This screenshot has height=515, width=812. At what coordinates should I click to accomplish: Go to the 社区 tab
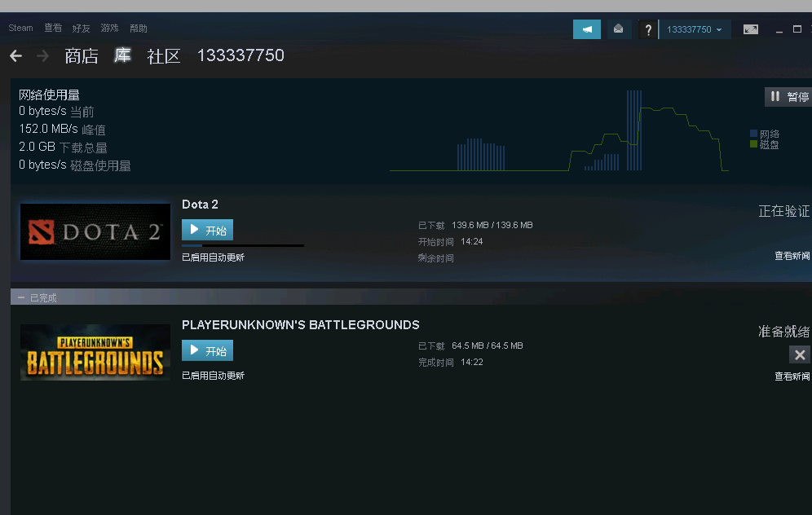click(164, 56)
